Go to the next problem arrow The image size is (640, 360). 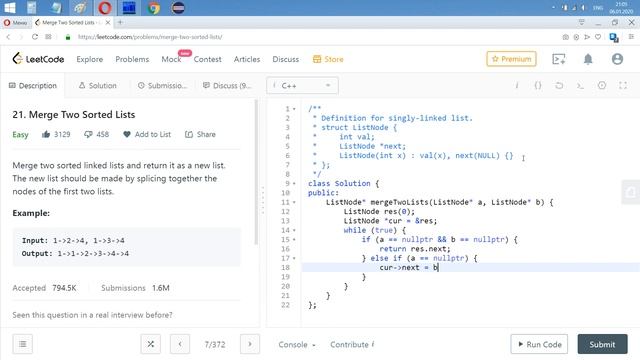(250, 344)
